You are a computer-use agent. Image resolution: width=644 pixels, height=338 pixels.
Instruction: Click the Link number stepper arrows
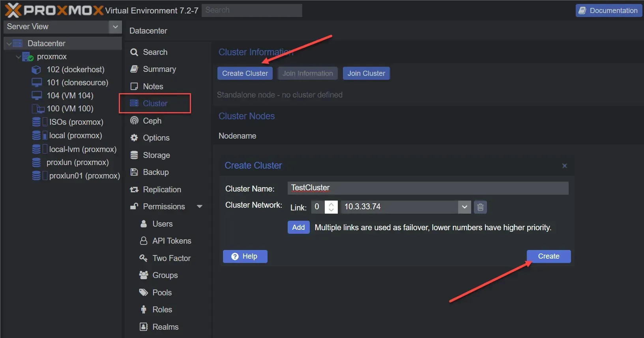(331, 207)
